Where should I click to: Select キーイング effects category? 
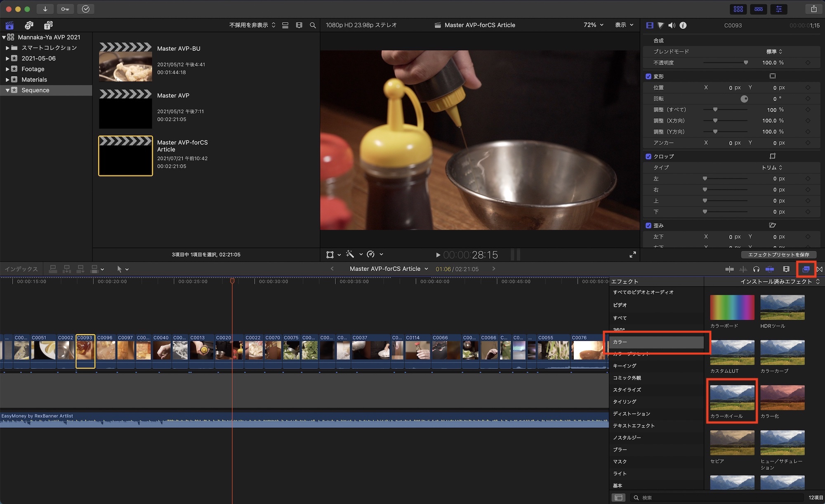(x=625, y=366)
